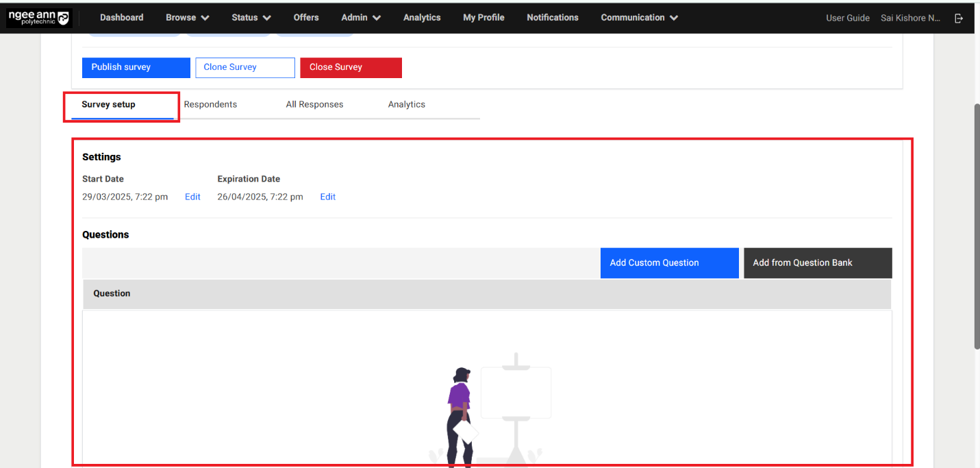Edit the survey Expiration Date

pyautogui.click(x=327, y=197)
